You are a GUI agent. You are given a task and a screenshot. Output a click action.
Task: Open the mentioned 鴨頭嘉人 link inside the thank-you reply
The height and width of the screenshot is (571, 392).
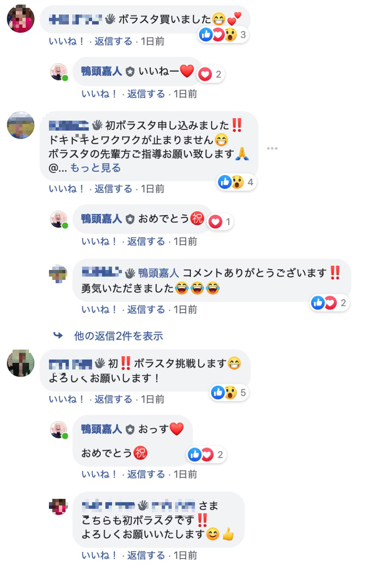(x=158, y=273)
